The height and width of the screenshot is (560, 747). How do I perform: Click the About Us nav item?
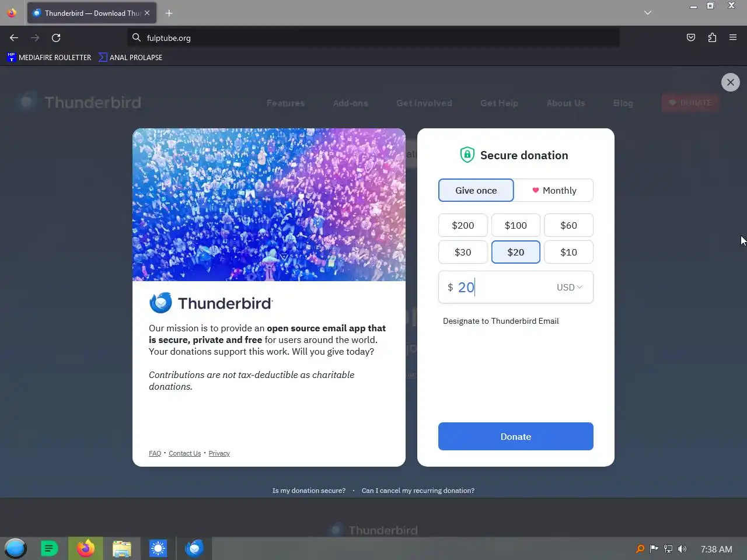pyautogui.click(x=566, y=103)
